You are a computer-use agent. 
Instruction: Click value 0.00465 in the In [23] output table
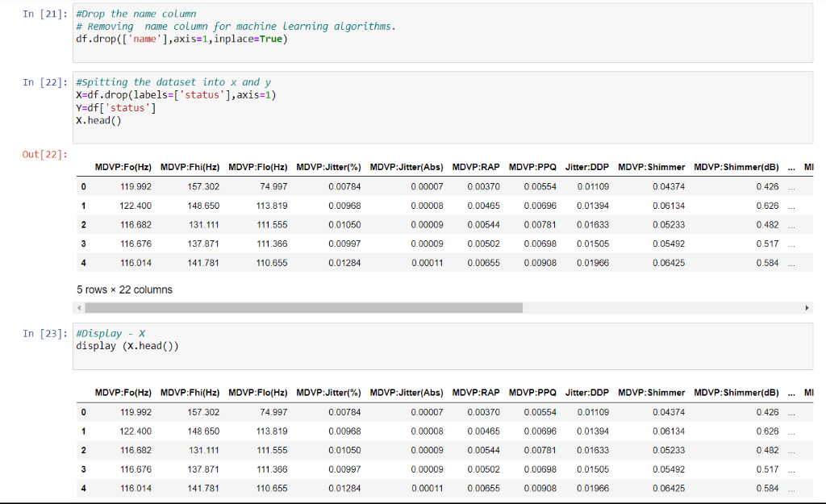tap(484, 431)
